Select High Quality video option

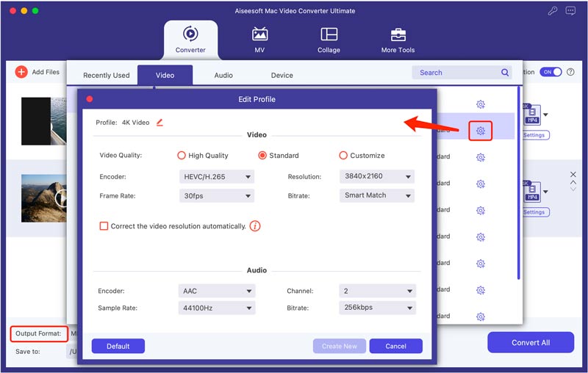click(x=182, y=156)
